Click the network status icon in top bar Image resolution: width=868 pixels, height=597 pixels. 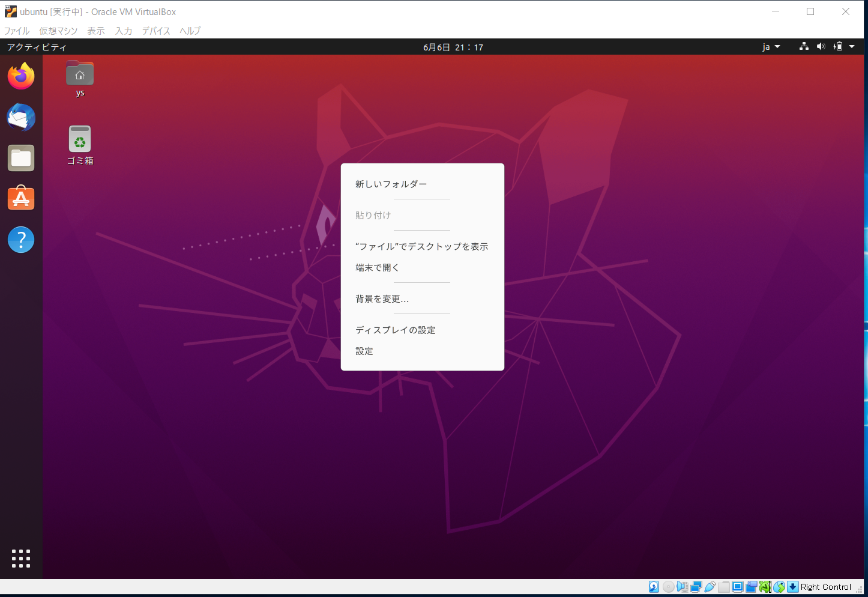click(x=804, y=47)
